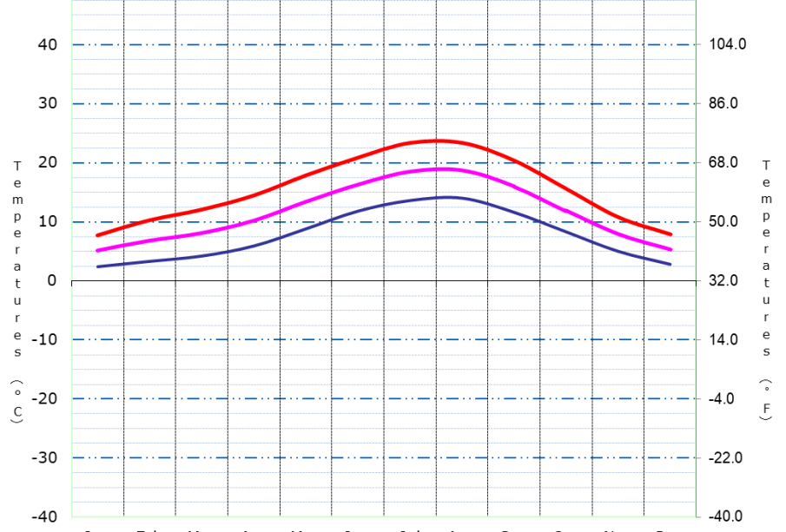
Task: Click the 68.0 Fahrenheit axis label
Action: (x=725, y=162)
